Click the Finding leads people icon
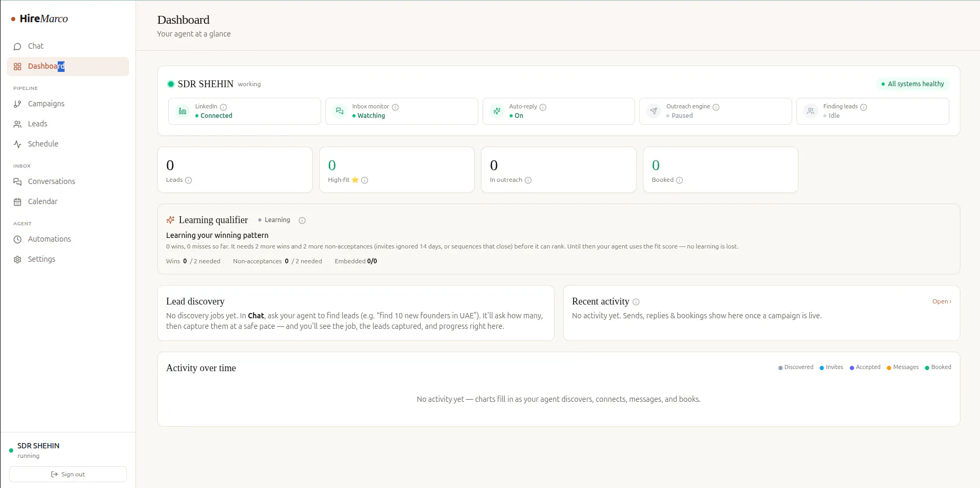 tap(811, 111)
